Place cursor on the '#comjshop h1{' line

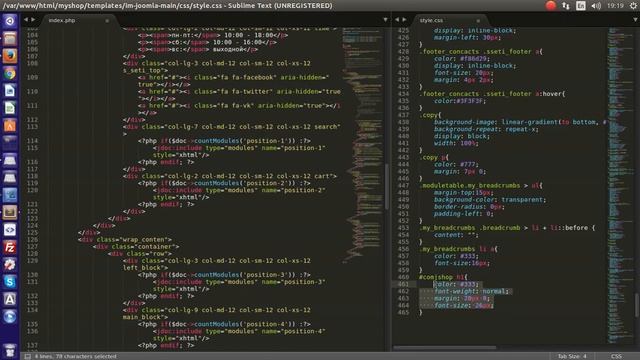443,277
